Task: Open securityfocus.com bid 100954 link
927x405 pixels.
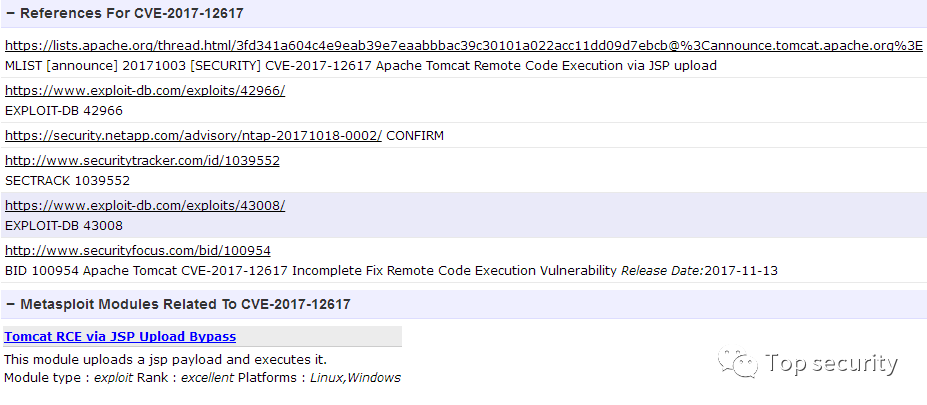Action: (138, 251)
